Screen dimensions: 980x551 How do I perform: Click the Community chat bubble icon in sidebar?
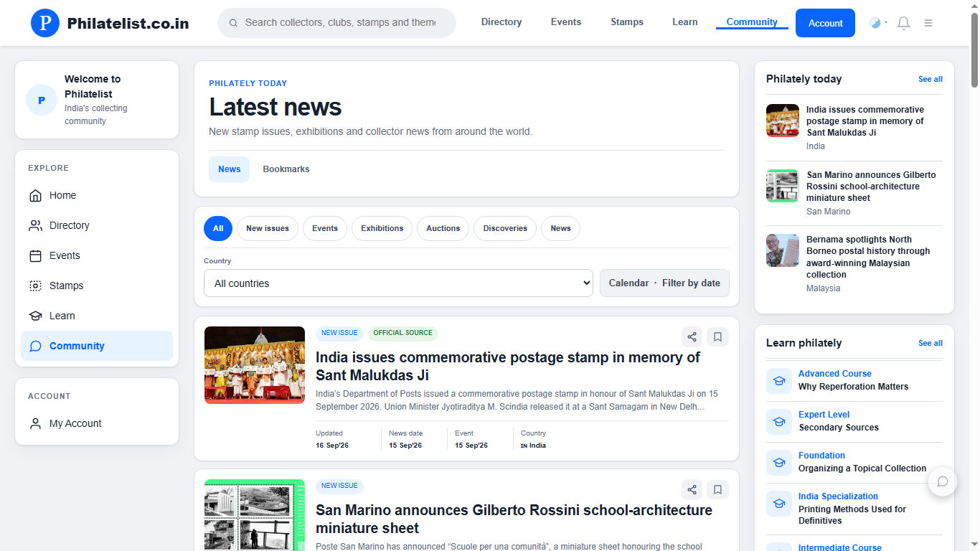(x=35, y=346)
